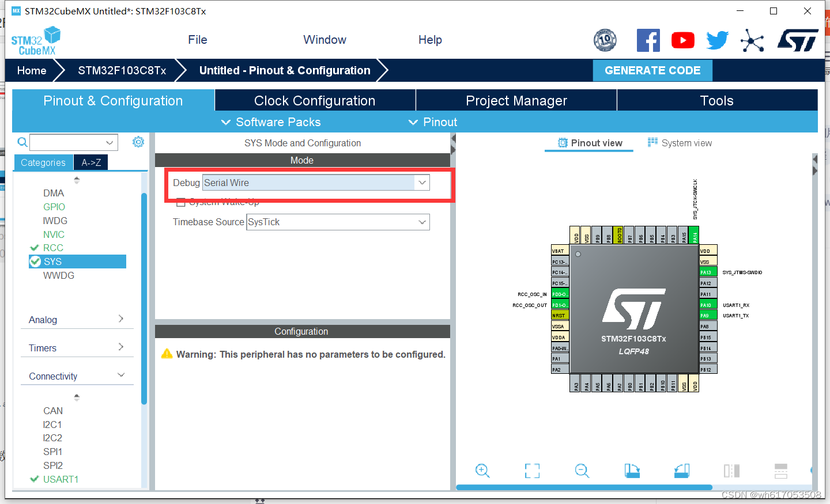
Task: Switch to the A->Z listing tab
Action: coord(91,162)
